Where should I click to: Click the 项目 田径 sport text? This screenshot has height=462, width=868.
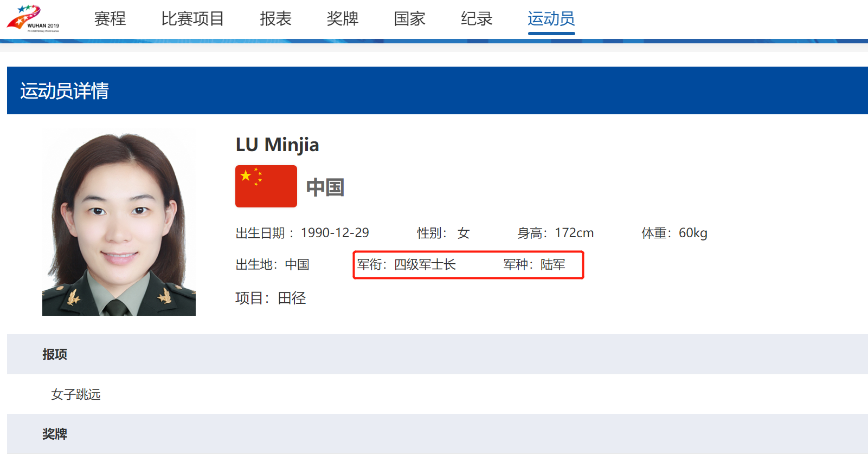pos(271,298)
